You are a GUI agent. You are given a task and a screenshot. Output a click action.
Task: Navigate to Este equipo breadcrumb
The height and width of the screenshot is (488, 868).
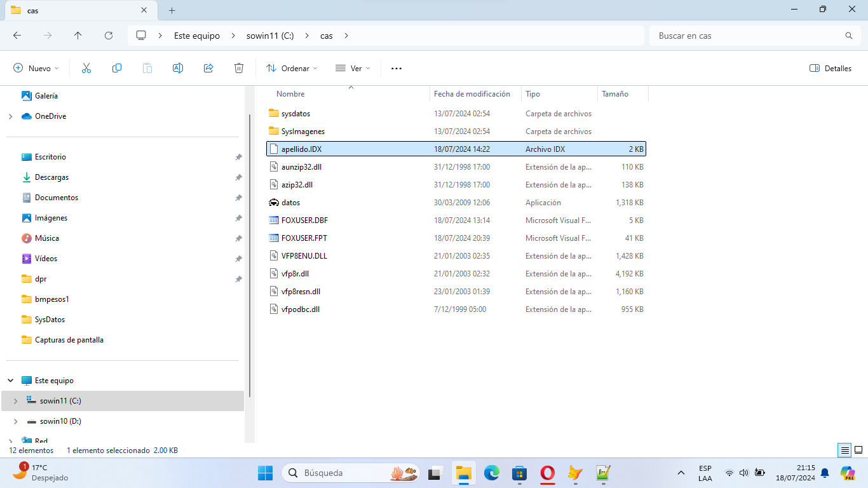(x=197, y=36)
